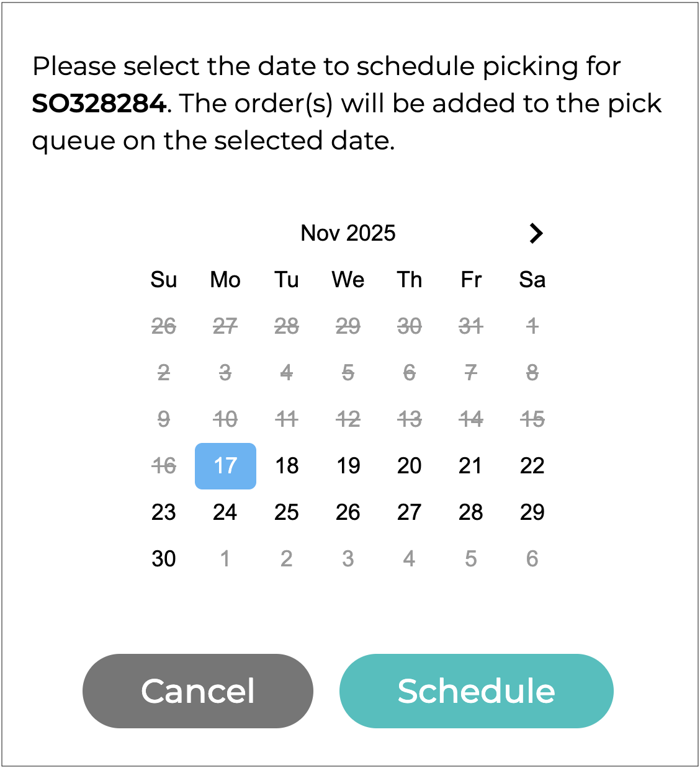Image resolution: width=700 pixels, height=768 pixels.
Task: Select Monday November 24
Action: tap(225, 512)
